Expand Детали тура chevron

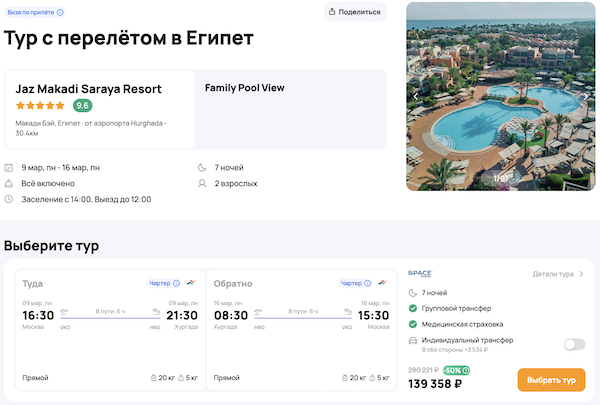582,274
